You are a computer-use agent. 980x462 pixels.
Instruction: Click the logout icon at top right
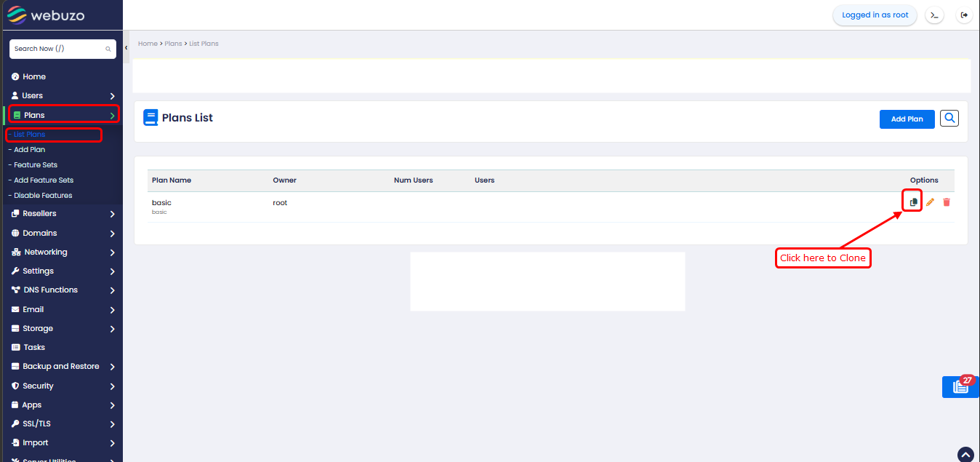tap(964, 15)
